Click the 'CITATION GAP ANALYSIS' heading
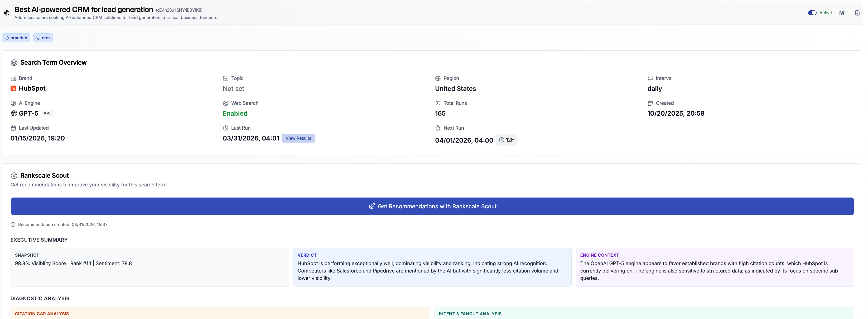 pyautogui.click(x=42, y=314)
